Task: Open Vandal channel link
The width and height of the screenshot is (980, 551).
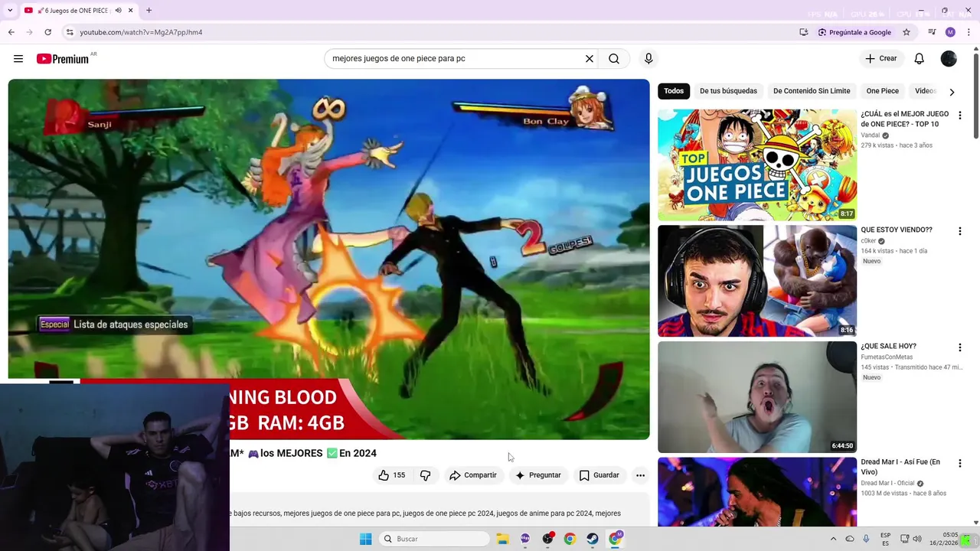Action: 870,135
